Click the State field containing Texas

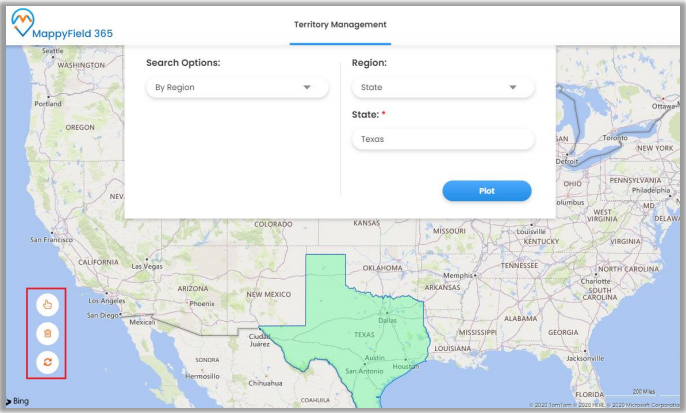coord(442,139)
